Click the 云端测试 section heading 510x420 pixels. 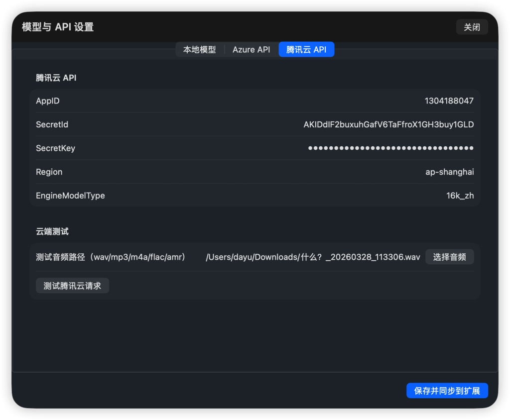pyautogui.click(x=52, y=231)
